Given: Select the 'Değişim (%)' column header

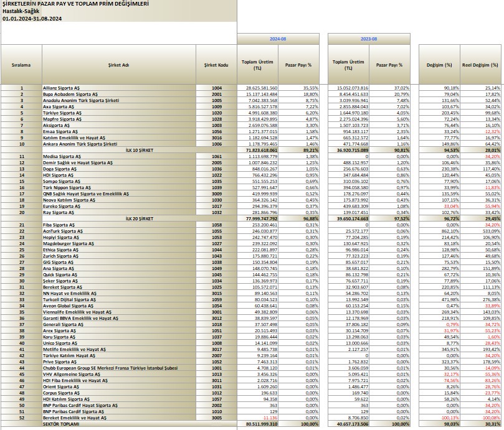Looking at the screenshot, I should point(439,65).
